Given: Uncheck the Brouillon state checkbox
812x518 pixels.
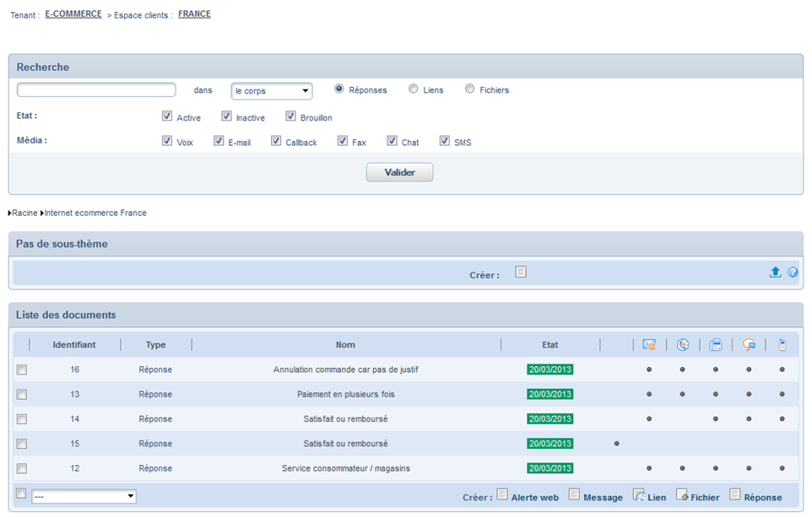Looking at the screenshot, I should [x=290, y=116].
